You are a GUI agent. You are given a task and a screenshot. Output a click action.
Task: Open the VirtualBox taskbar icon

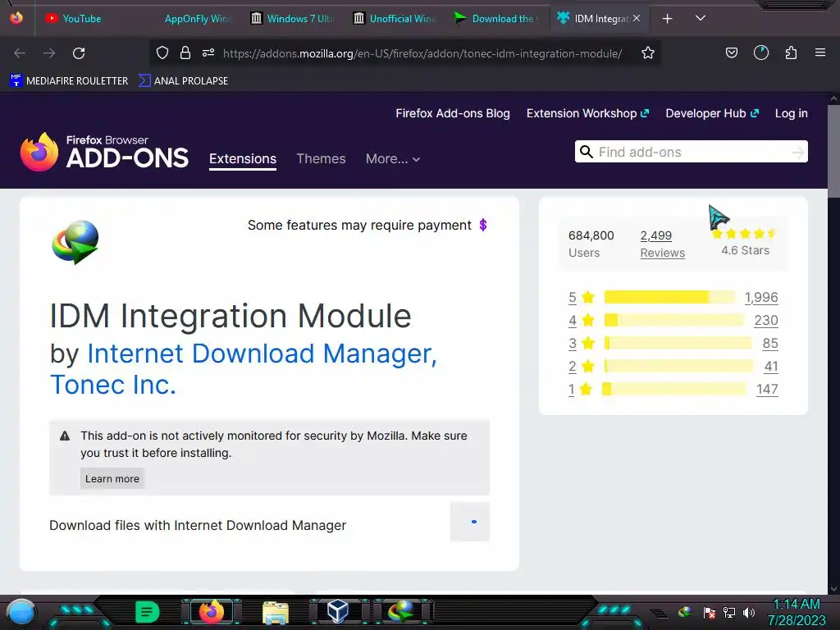(339, 611)
